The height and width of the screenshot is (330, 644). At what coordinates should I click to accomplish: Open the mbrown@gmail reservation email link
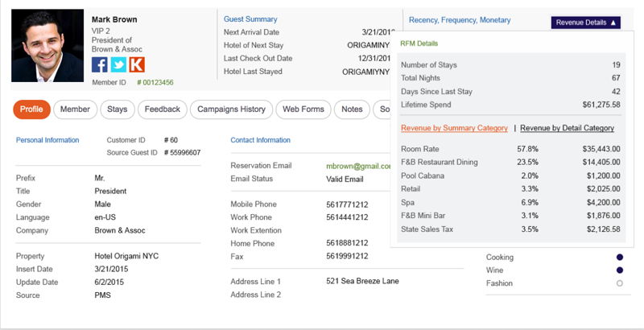tap(358, 167)
